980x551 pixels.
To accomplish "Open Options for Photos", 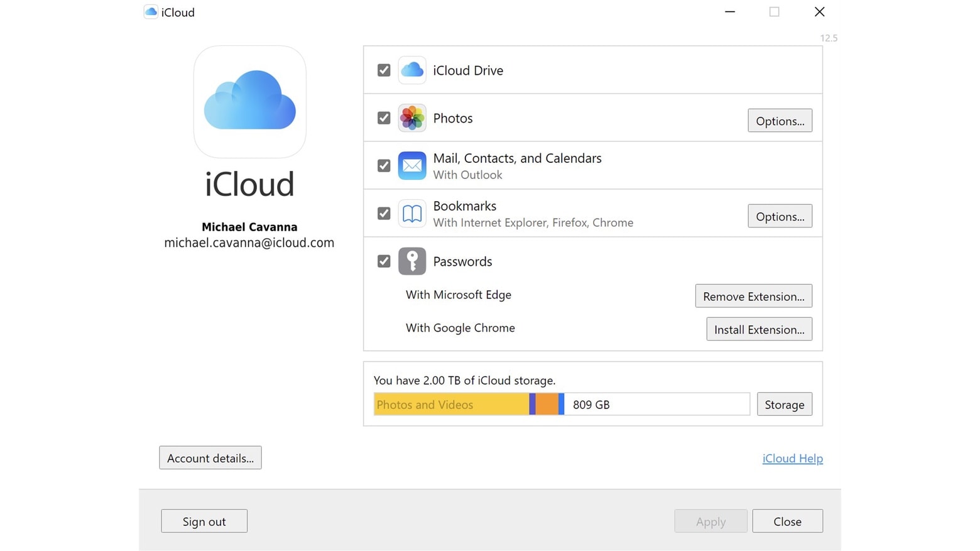I will [780, 121].
